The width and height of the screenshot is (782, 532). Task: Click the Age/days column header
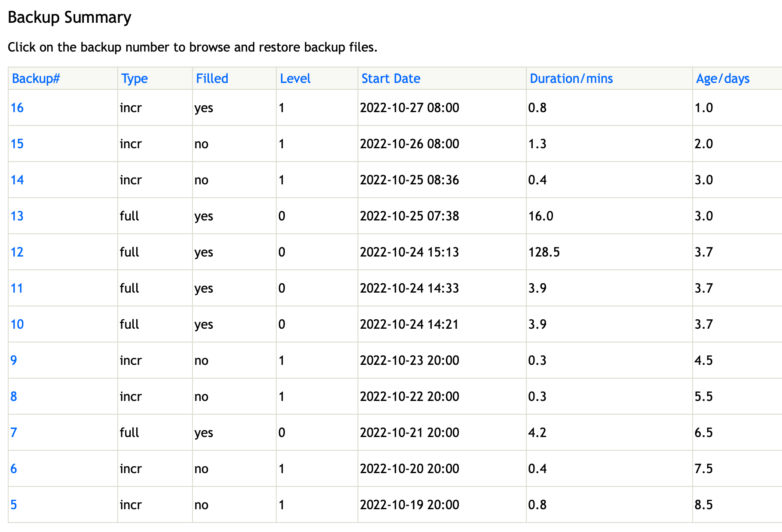coord(723,79)
